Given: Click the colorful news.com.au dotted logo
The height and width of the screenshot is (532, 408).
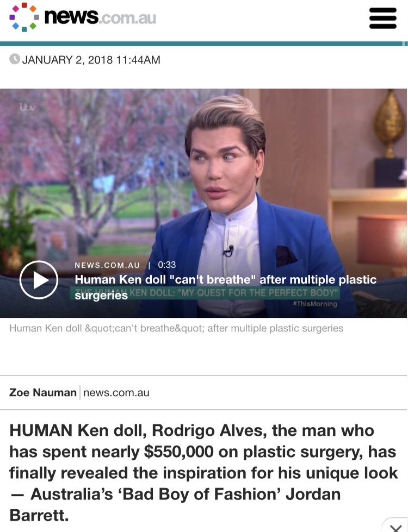Looking at the screenshot, I should 24,17.
